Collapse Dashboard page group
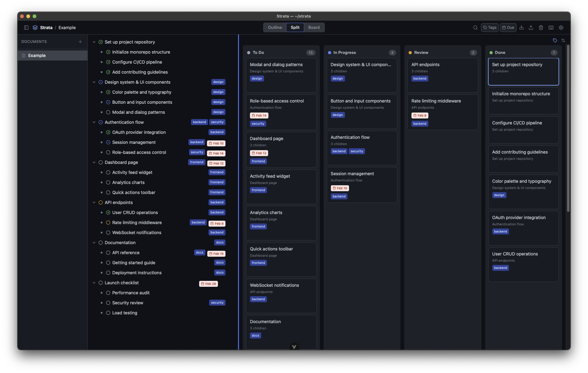The width and height of the screenshot is (588, 373). click(94, 162)
